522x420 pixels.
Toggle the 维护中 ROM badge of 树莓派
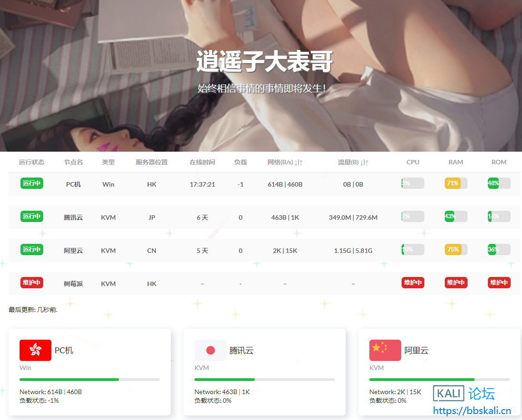499,282
